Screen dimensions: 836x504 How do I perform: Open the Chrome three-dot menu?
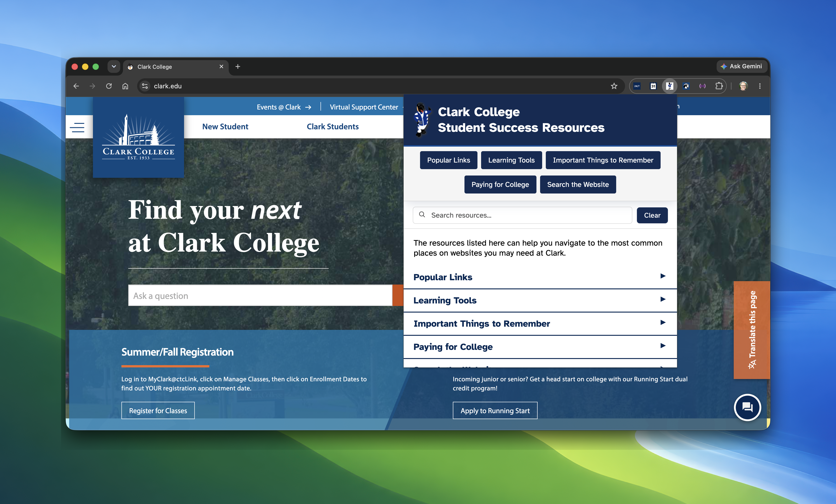click(x=760, y=86)
